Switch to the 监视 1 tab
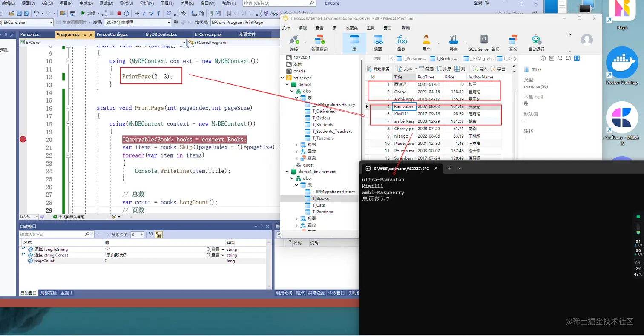 tap(66, 293)
